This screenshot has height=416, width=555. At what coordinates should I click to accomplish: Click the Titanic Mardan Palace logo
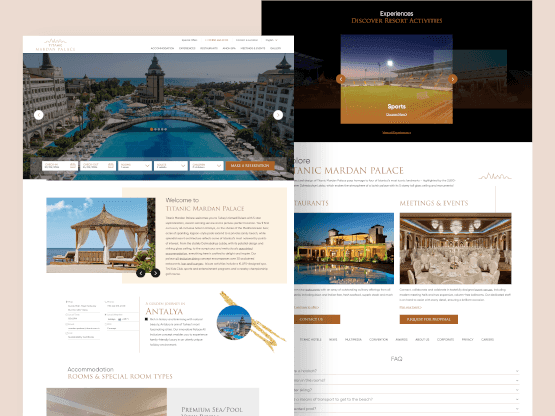click(56, 45)
